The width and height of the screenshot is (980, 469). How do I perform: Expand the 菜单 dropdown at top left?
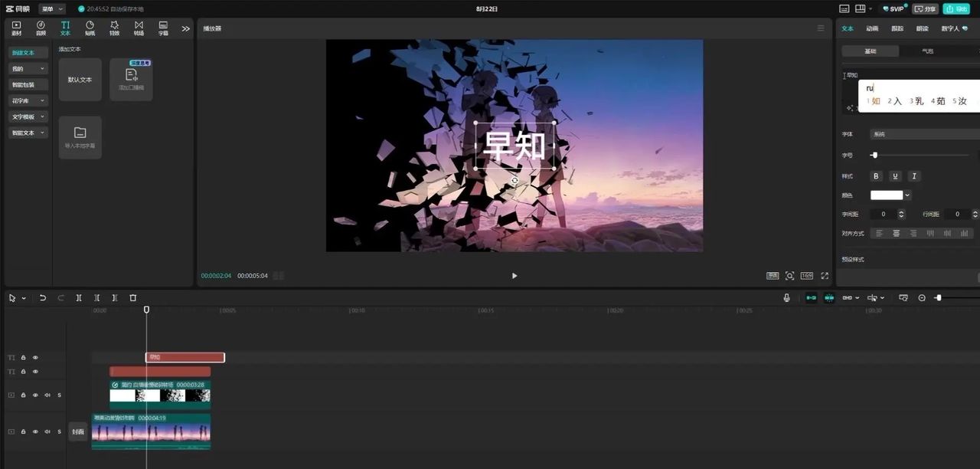pos(52,9)
